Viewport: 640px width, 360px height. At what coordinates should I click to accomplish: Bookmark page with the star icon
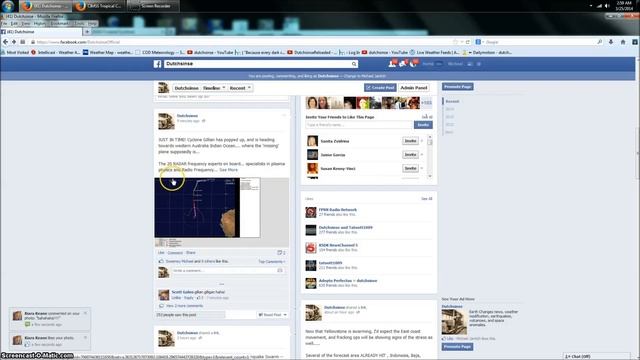(x=456, y=42)
